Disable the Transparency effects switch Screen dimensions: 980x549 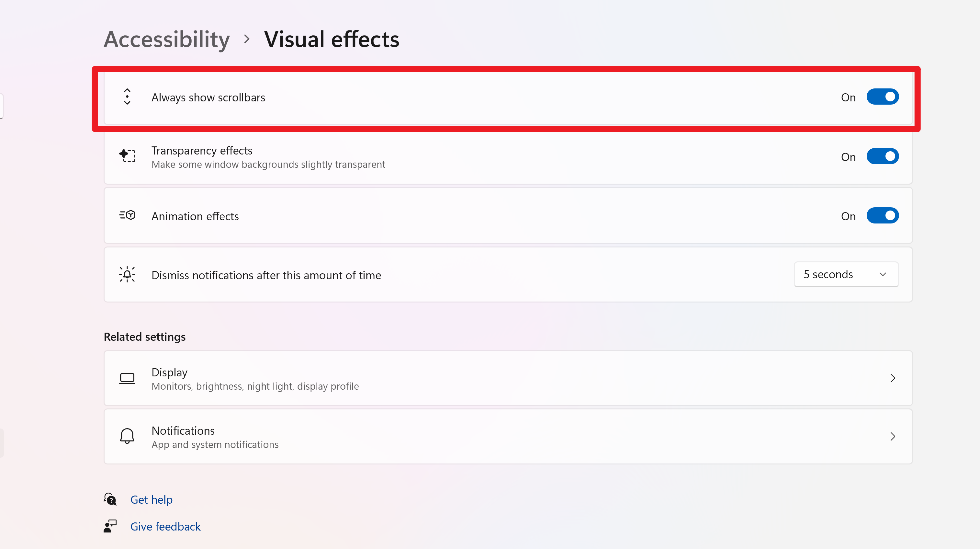pyautogui.click(x=882, y=156)
